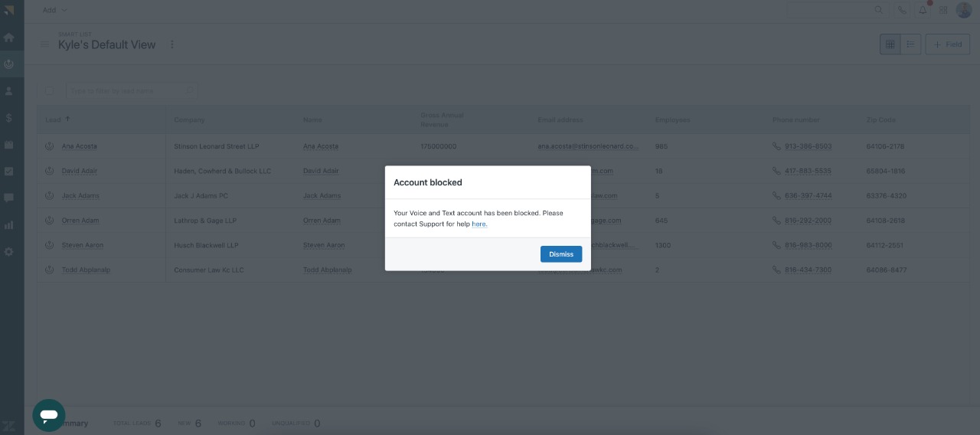Open Deals via the dollar sign icon

pos(9,118)
